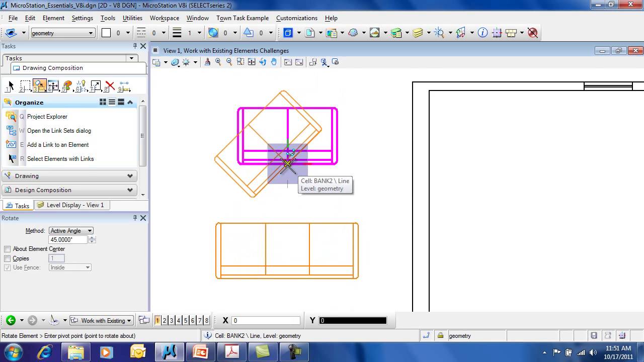Toggle view 8 button in view group

pyautogui.click(x=207, y=320)
